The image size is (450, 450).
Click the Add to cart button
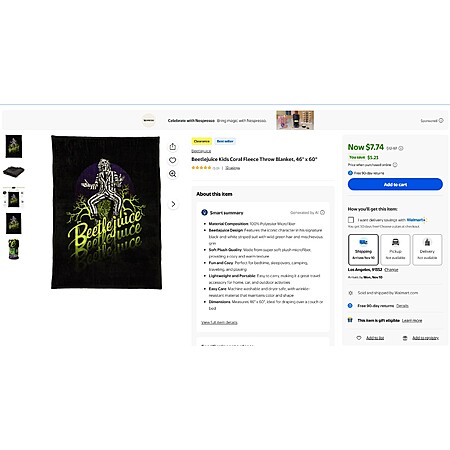(x=395, y=184)
